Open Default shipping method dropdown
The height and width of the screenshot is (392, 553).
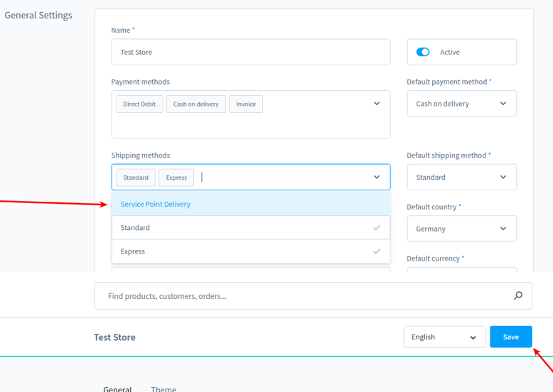point(461,177)
